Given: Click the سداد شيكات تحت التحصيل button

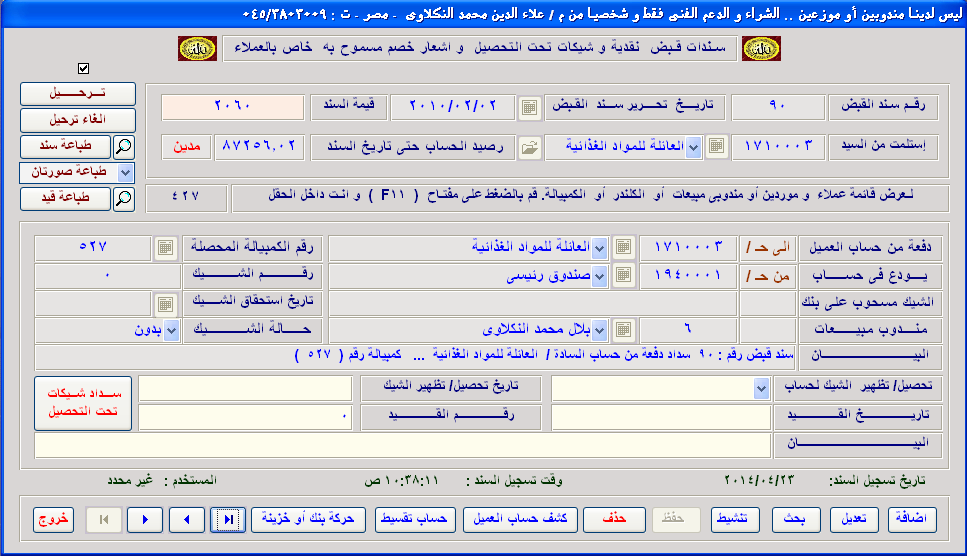Looking at the screenshot, I should [82, 403].
